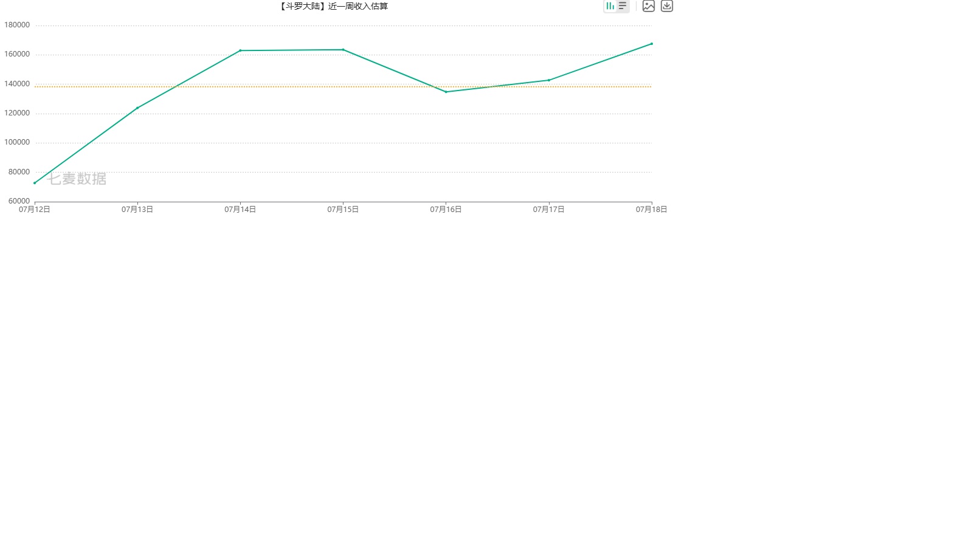Select the 07月12日 data point on line
The width and height of the screenshot is (980, 551).
(35, 183)
